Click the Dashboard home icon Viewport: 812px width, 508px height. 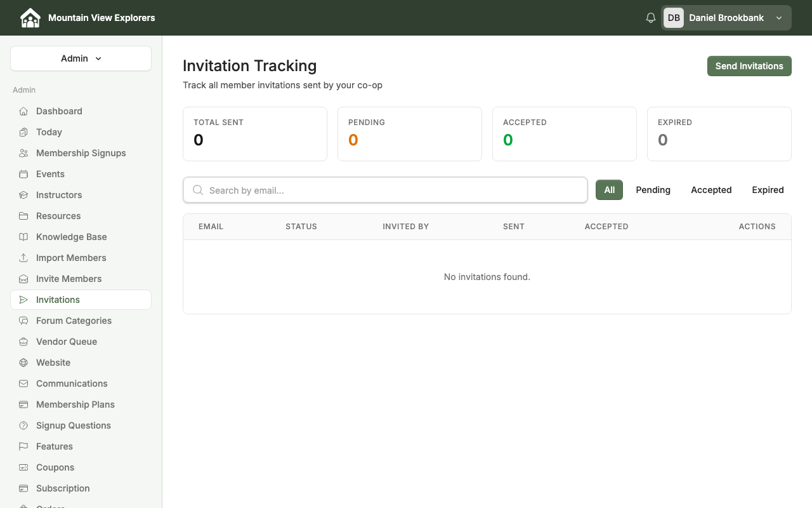(x=23, y=111)
